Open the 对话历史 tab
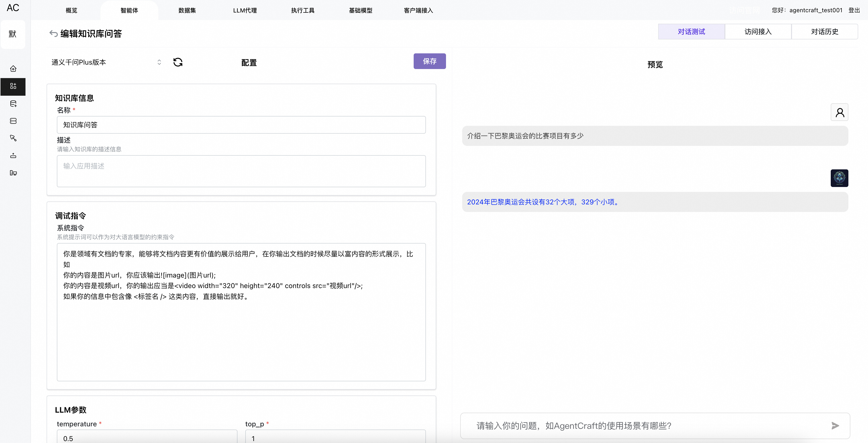Image resolution: width=868 pixels, height=443 pixels. (x=824, y=32)
